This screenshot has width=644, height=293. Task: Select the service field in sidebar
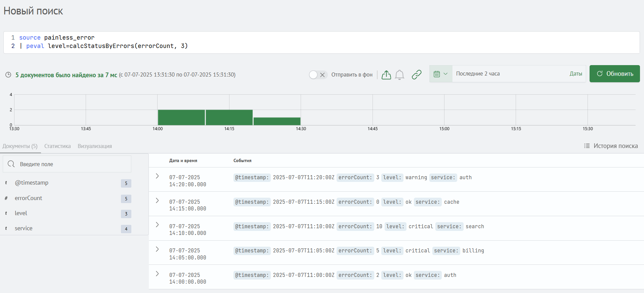(x=24, y=229)
